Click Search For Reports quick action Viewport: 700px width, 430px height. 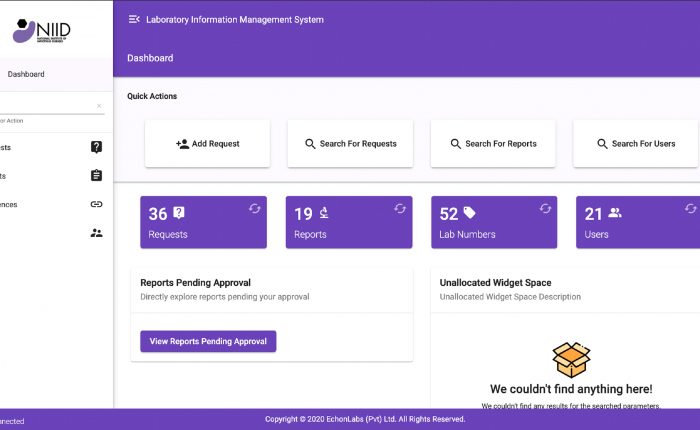tap(493, 144)
